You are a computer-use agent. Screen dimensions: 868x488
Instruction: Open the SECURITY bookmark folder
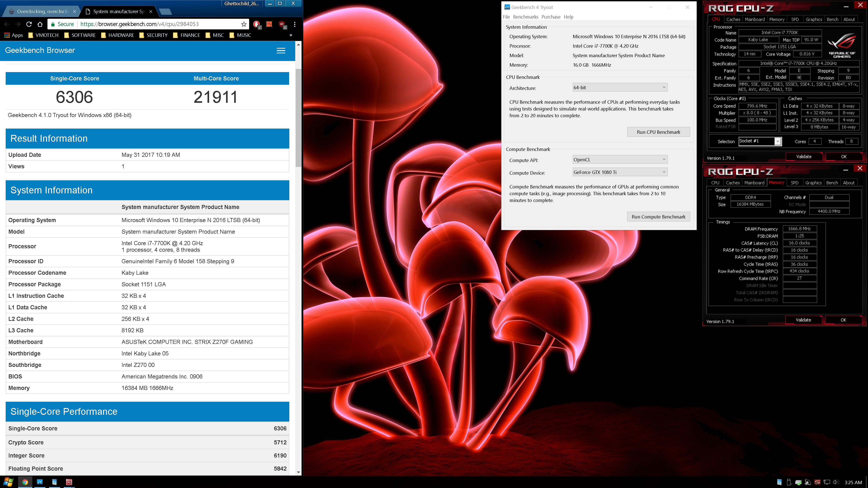pos(153,35)
